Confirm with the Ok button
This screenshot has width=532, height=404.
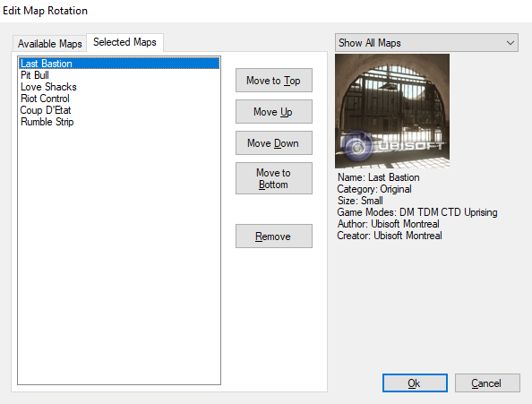click(415, 383)
